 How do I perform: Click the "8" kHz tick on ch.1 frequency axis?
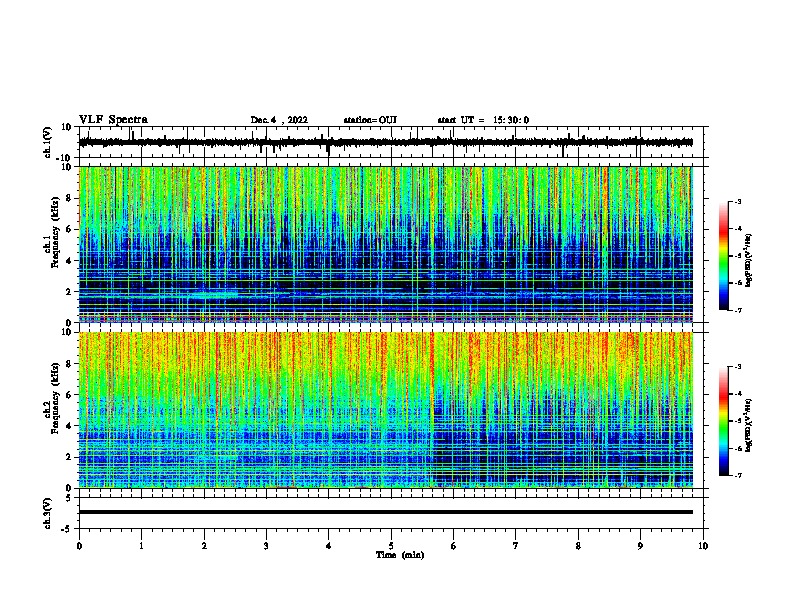click(69, 198)
